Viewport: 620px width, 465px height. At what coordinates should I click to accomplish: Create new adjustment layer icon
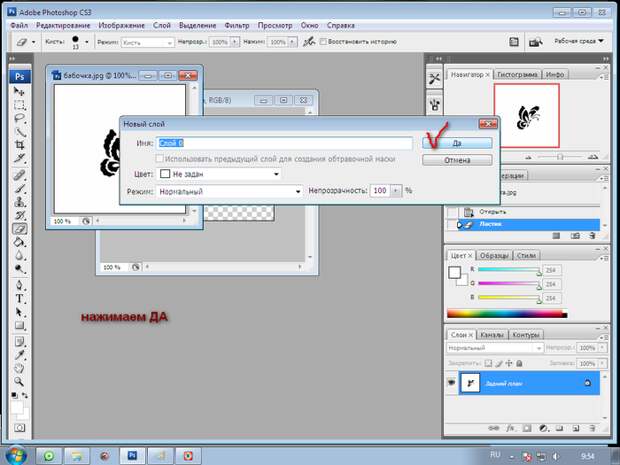[543, 428]
